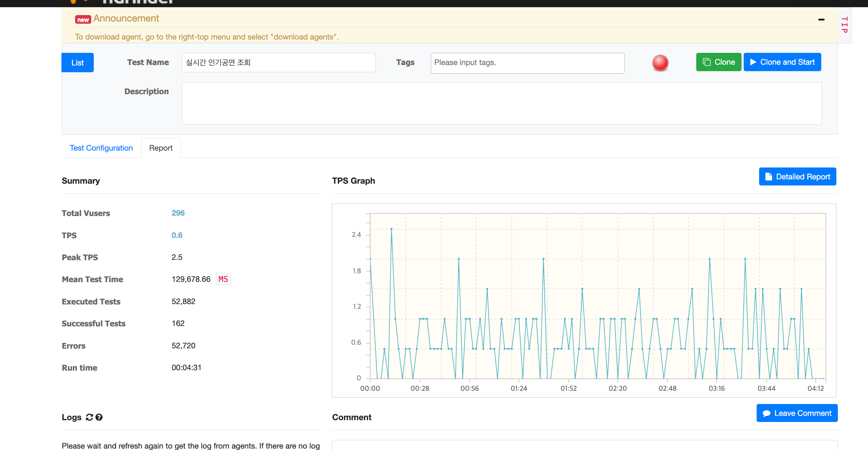Collapse the Announcement panel with minus icon
This screenshot has width=868, height=450.
[821, 19]
